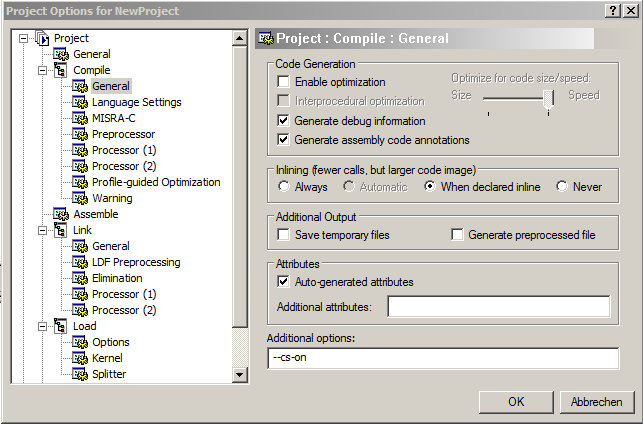The width and height of the screenshot is (643, 424).
Task: Click the Load folder tree icon
Action: coord(61,326)
